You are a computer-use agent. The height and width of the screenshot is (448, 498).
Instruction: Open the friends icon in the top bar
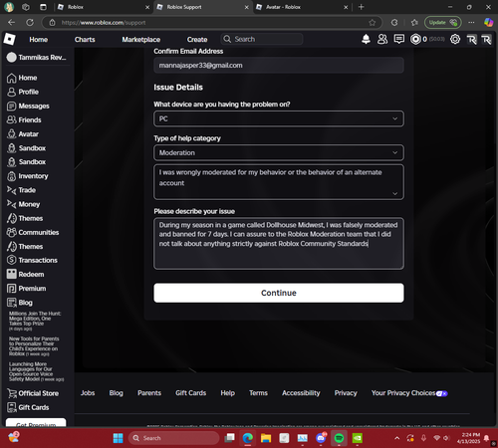point(382,39)
